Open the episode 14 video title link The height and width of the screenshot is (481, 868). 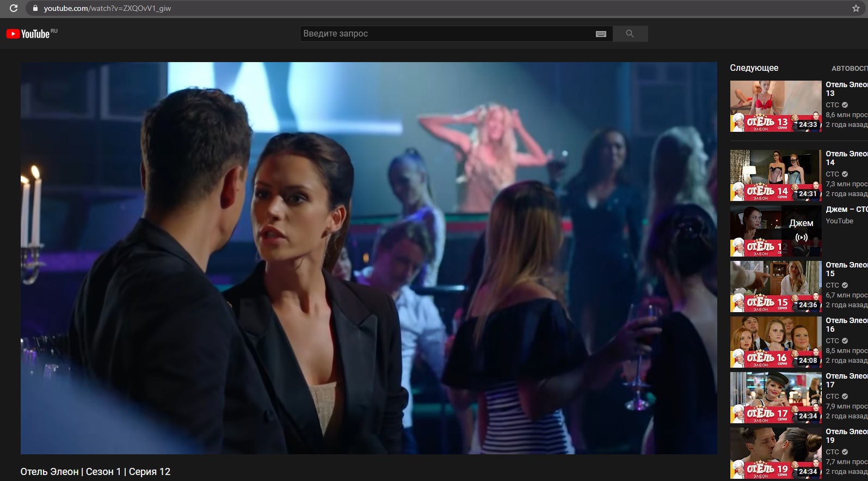coord(847,158)
